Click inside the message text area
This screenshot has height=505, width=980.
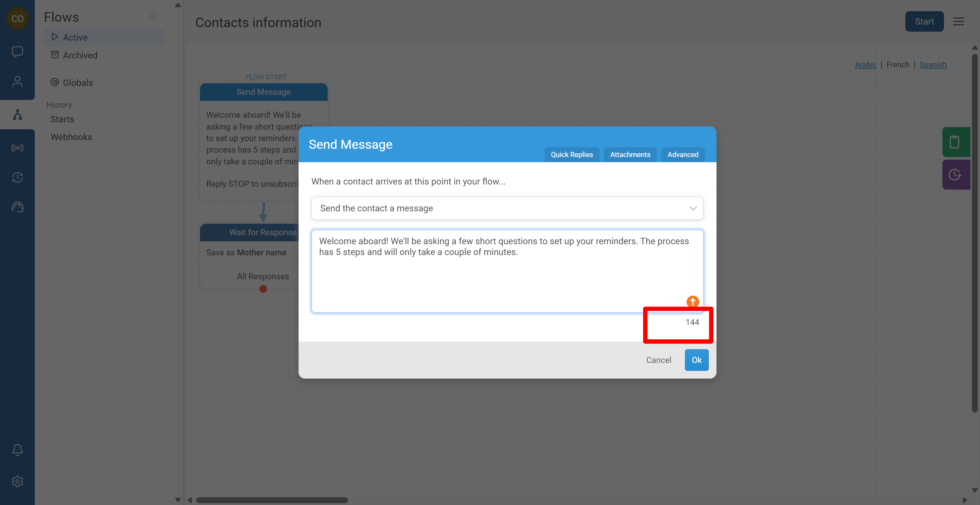click(507, 278)
